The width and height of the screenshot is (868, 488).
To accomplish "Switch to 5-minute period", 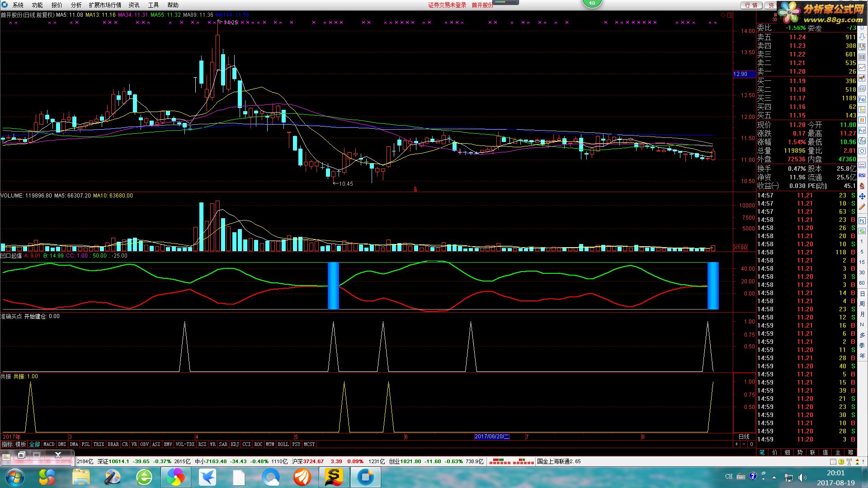I will (x=862, y=251).
